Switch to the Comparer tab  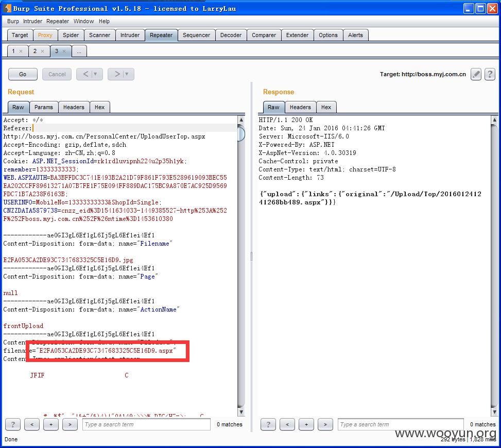point(264,35)
